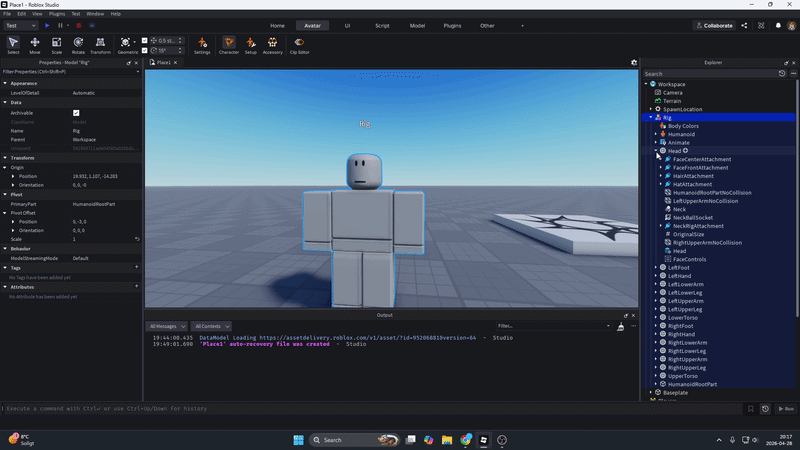This screenshot has width=800, height=450.
Task: Open the command history icon
Action: (x=765, y=409)
